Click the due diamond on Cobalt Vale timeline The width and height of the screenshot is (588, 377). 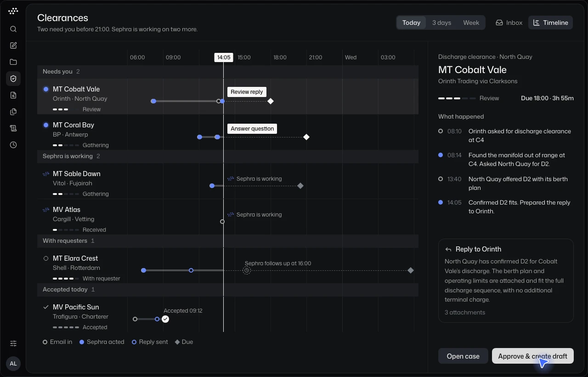[x=271, y=101]
